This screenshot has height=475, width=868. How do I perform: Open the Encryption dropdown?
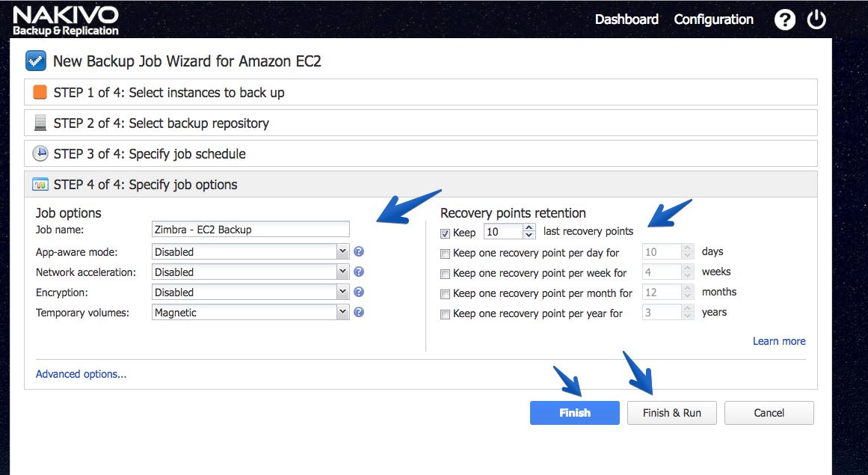click(x=250, y=292)
